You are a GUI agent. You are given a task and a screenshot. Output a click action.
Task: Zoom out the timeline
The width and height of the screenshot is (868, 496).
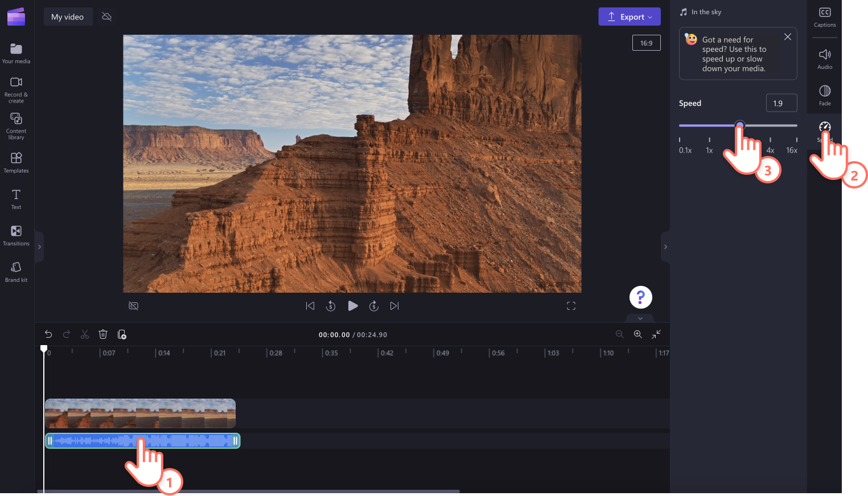pos(620,334)
